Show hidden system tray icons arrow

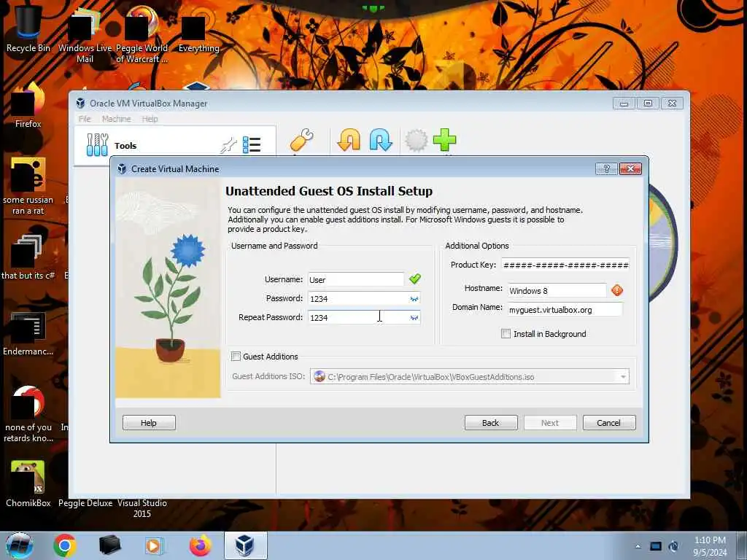point(638,546)
